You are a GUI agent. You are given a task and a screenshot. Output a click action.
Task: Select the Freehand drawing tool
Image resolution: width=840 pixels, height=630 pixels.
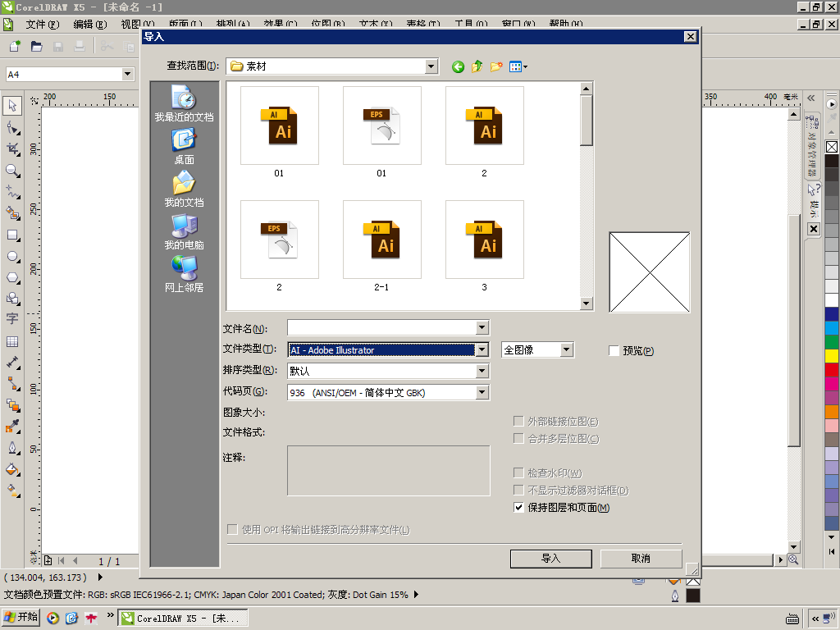(x=12, y=192)
